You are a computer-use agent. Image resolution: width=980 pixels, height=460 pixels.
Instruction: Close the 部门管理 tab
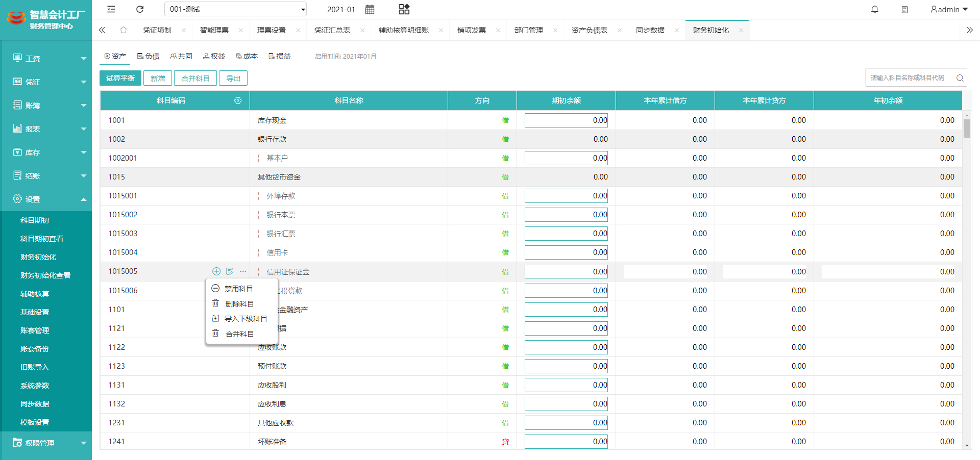tap(555, 30)
